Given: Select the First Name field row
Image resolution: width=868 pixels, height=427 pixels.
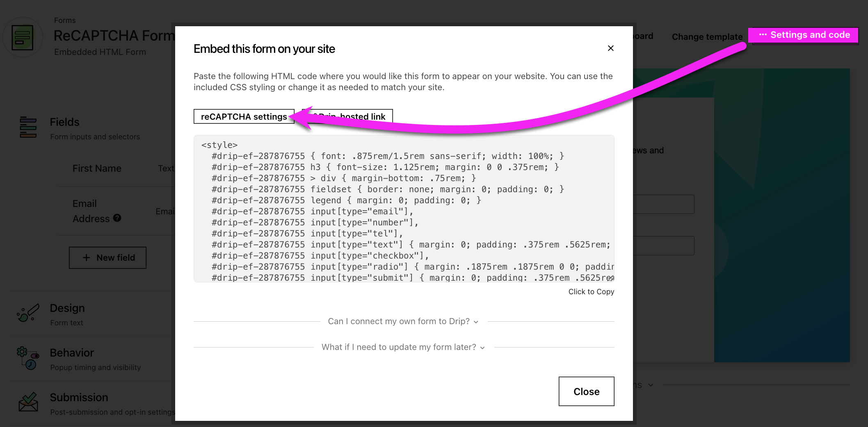Looking at the screenshot, I should 97,168.
